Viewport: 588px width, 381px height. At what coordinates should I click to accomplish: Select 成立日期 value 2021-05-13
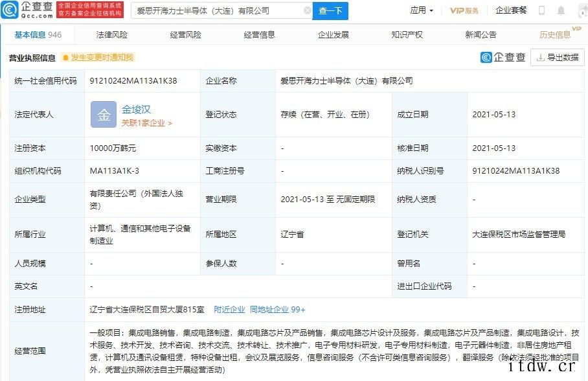pyautogui.click(x=494, y=115)
